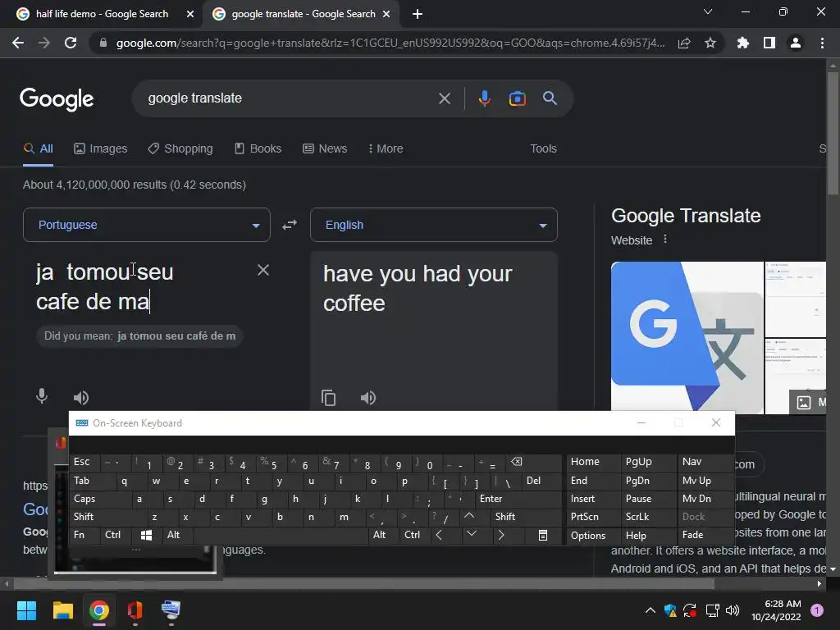Toggle the Fn key on the on-screen keyboard
This screenshot has width=840, height=630.
[x=84, y=535]
